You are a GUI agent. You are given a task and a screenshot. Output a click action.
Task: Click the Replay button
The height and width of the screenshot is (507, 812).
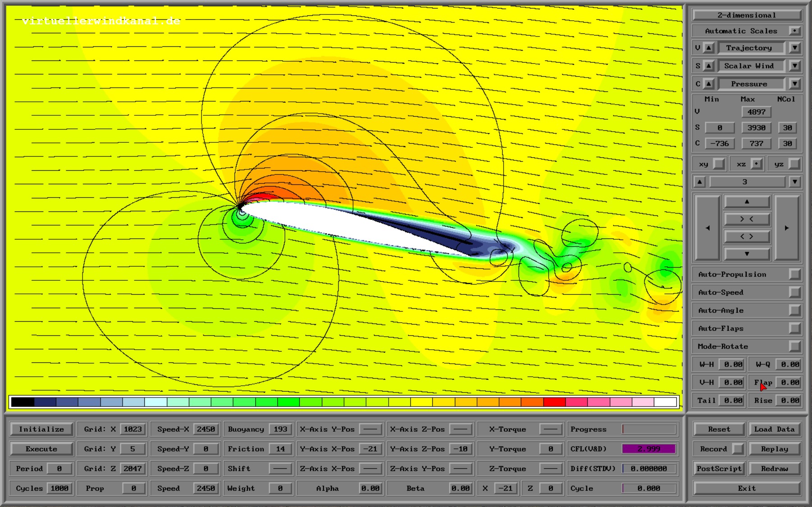[x=775, y=449]
